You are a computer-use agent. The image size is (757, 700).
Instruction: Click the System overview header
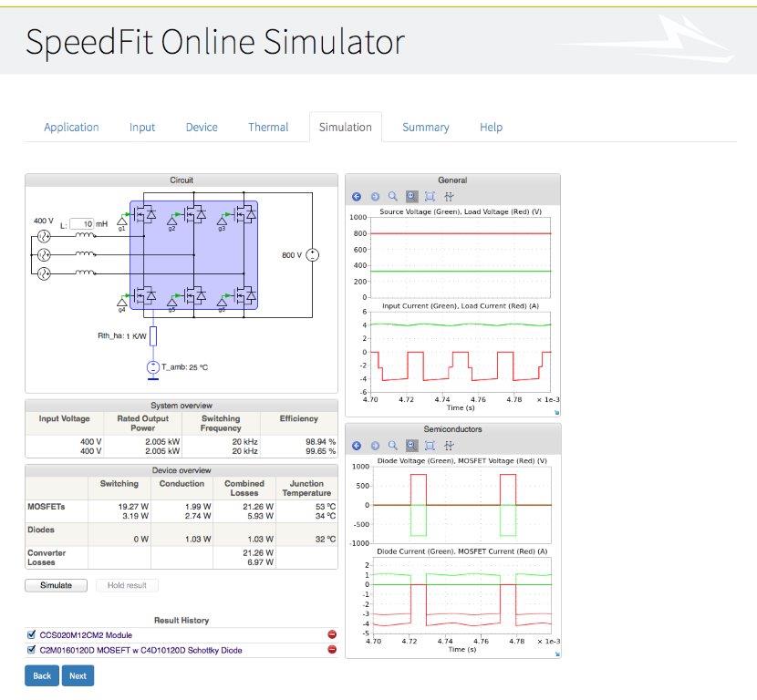[181, 406]
